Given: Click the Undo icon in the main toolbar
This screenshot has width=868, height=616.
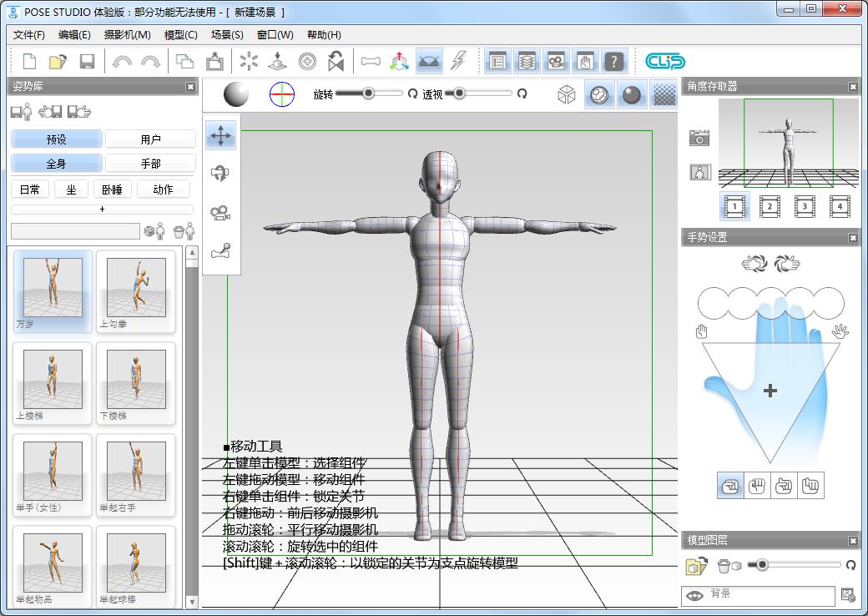Looking at the screenshot, I should [x=124, y=60].
